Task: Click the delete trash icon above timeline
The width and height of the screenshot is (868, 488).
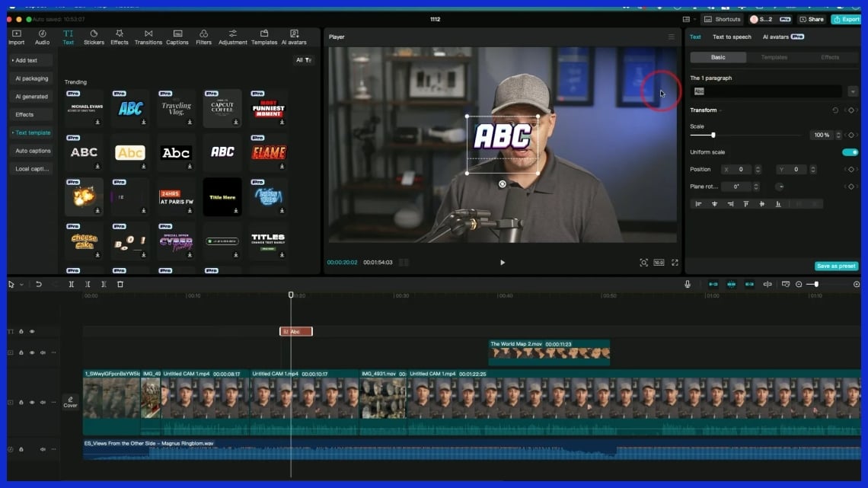Action: (x=120, y=284)
